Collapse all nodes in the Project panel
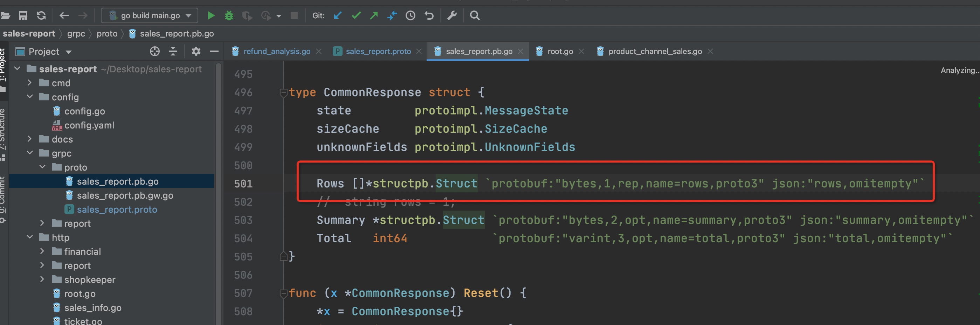 point(173,51)
